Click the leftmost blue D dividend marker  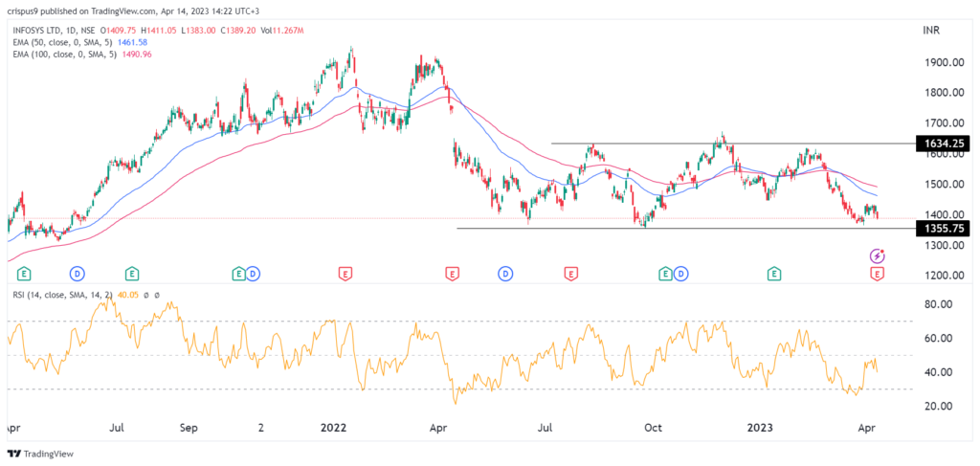pyautogui.click(x=78, y=274)
